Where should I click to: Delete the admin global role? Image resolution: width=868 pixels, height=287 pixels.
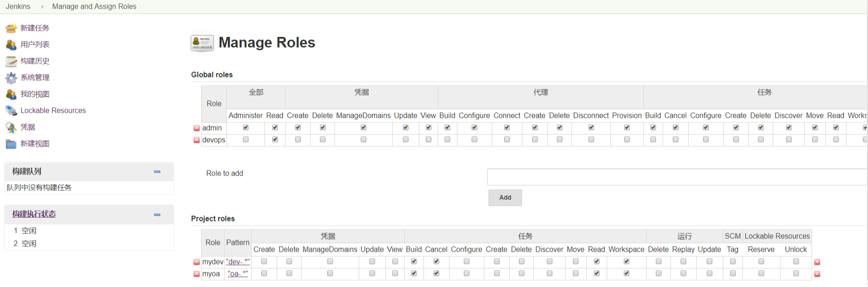tap(197, 128)
